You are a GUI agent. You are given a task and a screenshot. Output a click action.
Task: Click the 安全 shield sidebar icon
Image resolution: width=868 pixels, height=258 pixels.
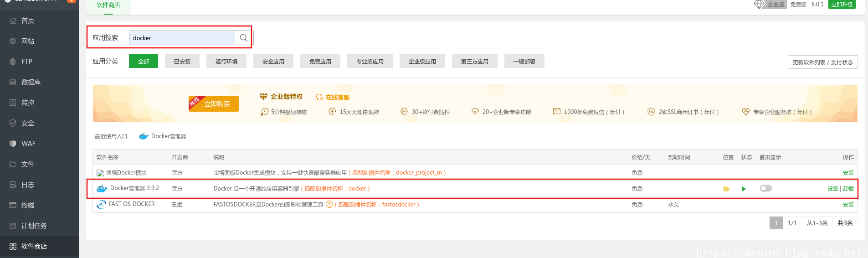13,123
